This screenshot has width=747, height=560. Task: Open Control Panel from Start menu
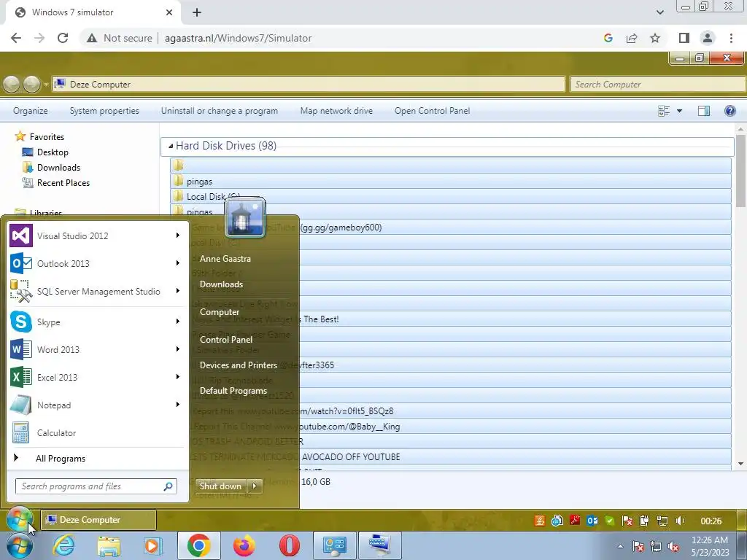click(x=226, y=340)
